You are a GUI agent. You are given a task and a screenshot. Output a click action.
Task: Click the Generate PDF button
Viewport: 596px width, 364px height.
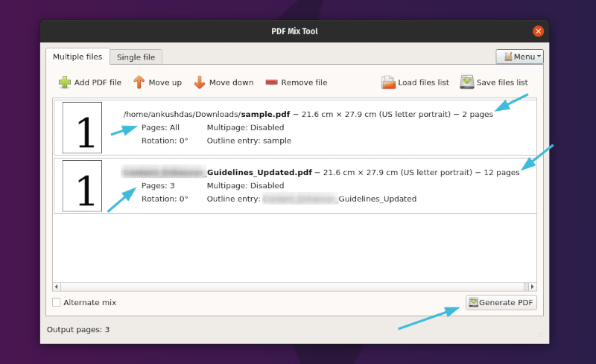click(501, 302)
